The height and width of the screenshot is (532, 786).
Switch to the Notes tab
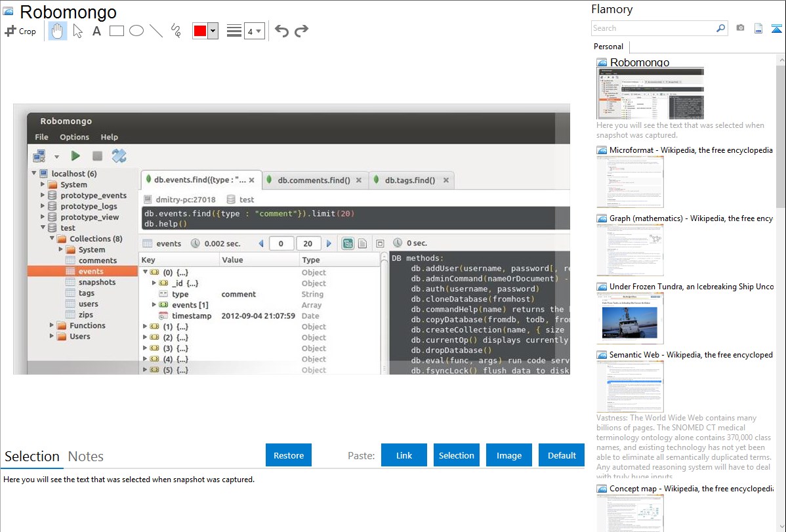pos(85,457)
